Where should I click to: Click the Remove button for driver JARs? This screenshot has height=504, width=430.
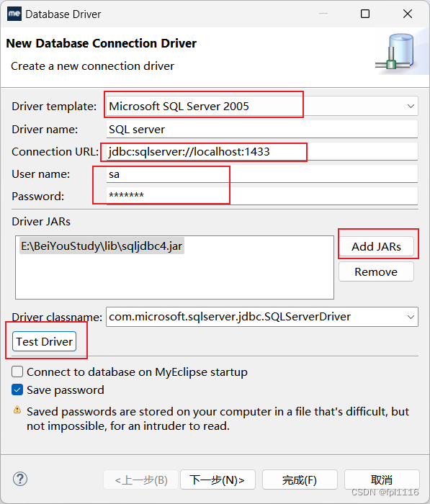pos(376,271)
